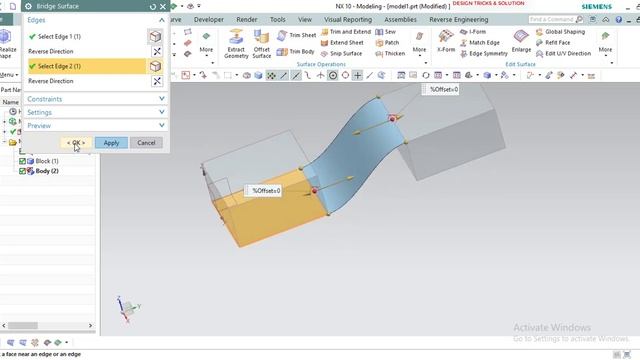Click the Cancel button
Viewport: 640px width, 360px height.
[146, 143]
